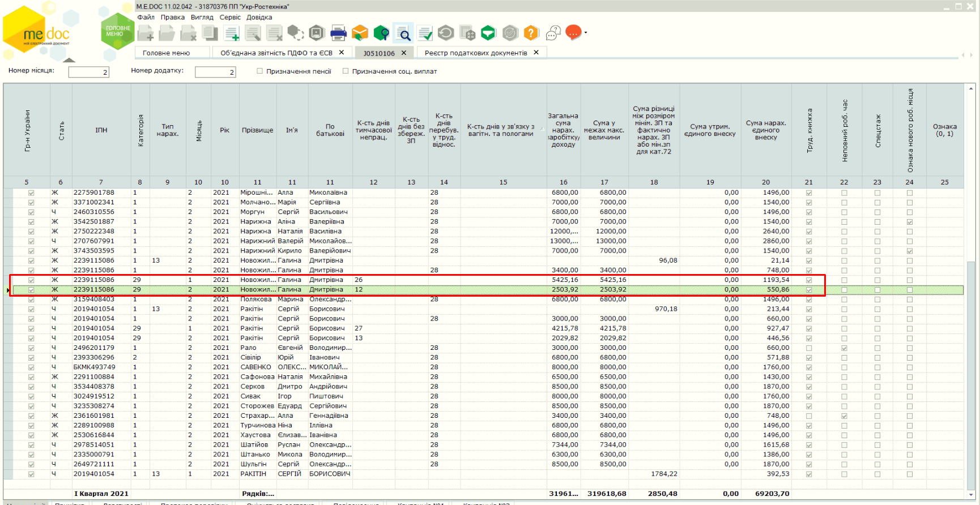
Task: Click the orange envelope send icon
Action: 360,33
